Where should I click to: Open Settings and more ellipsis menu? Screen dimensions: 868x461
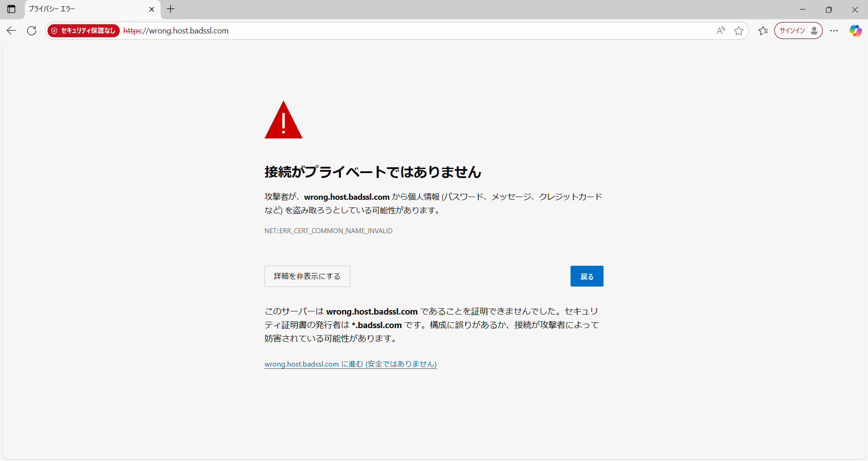(834, 31)
